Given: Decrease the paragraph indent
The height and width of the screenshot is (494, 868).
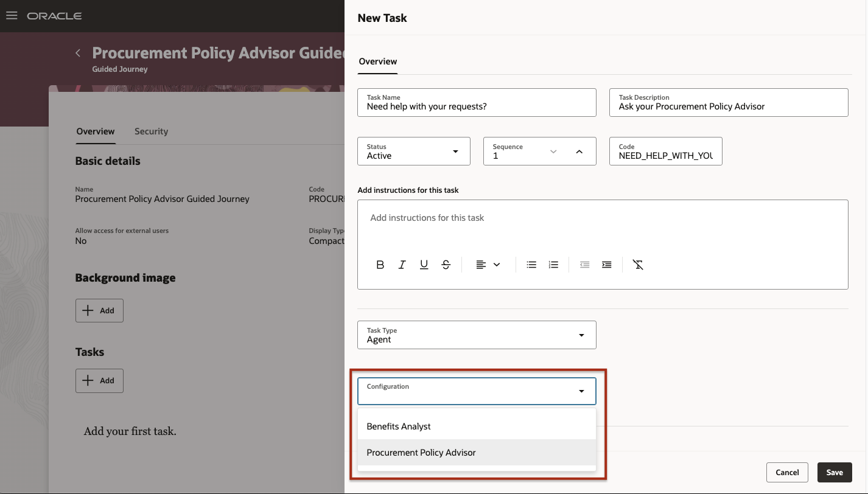Looking at the screenshot, I should pos(584,265).
